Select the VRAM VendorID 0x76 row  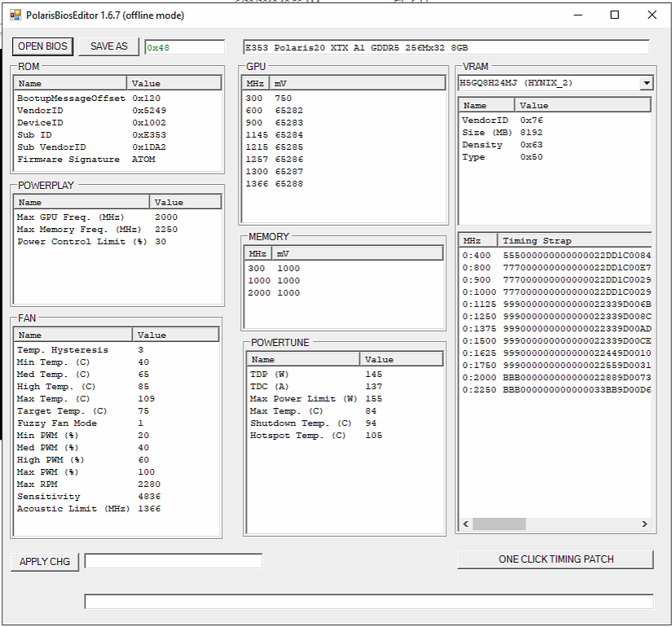pos(502,121)
